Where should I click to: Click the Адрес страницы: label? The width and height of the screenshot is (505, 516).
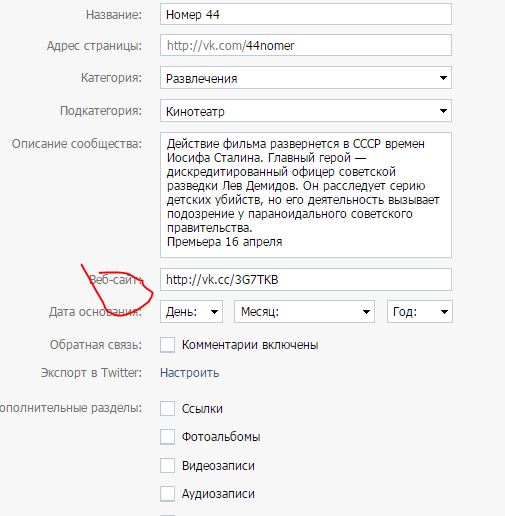(94, 45)
